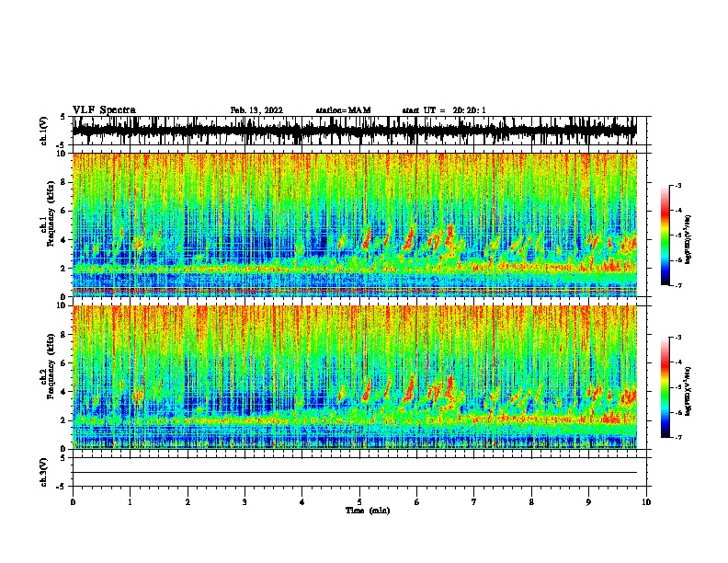Click the 'ch.1(V)' axis label at top
728x563 pixels.
click(43, 131)
